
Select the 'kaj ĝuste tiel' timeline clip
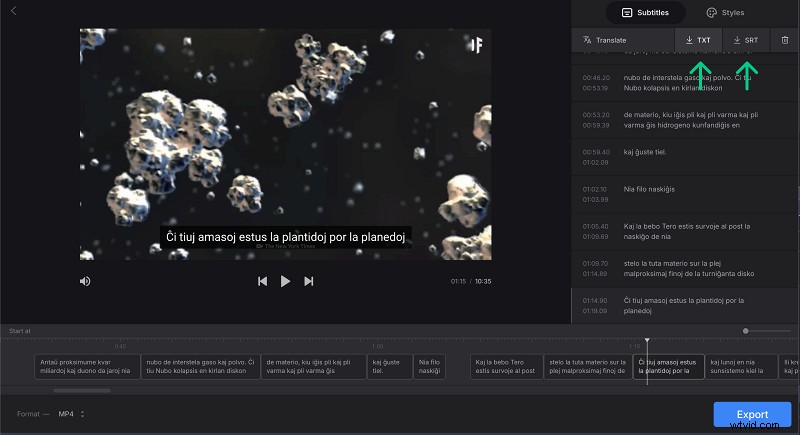(x=390, y=366)
